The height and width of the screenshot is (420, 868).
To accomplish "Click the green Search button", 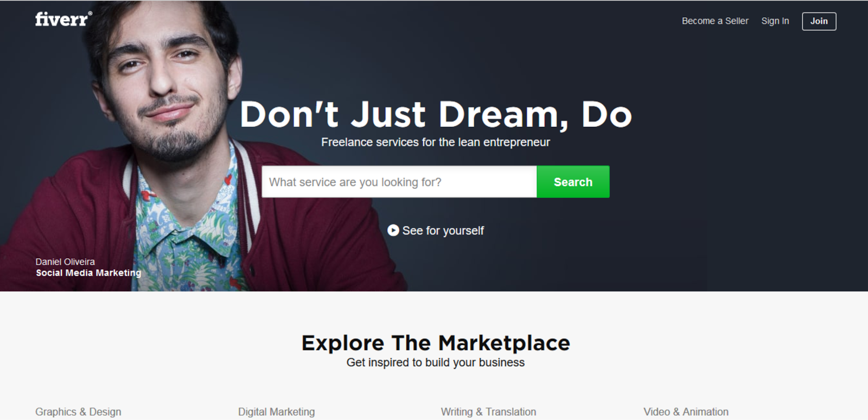I will coord(573,182).
